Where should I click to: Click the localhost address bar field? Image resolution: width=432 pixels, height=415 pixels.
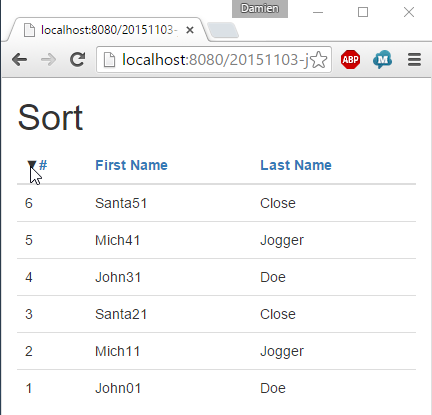213,60
